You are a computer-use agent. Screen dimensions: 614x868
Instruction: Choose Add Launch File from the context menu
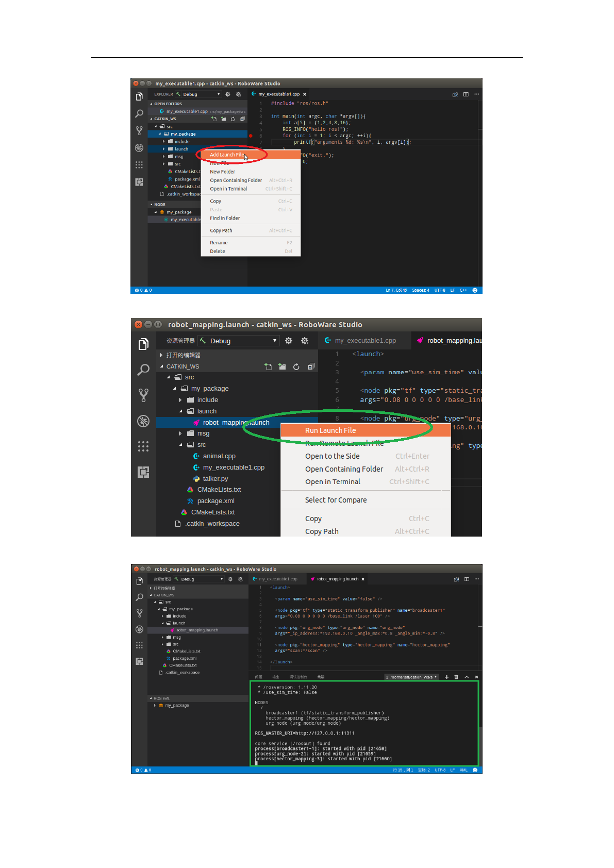point(251,155)
